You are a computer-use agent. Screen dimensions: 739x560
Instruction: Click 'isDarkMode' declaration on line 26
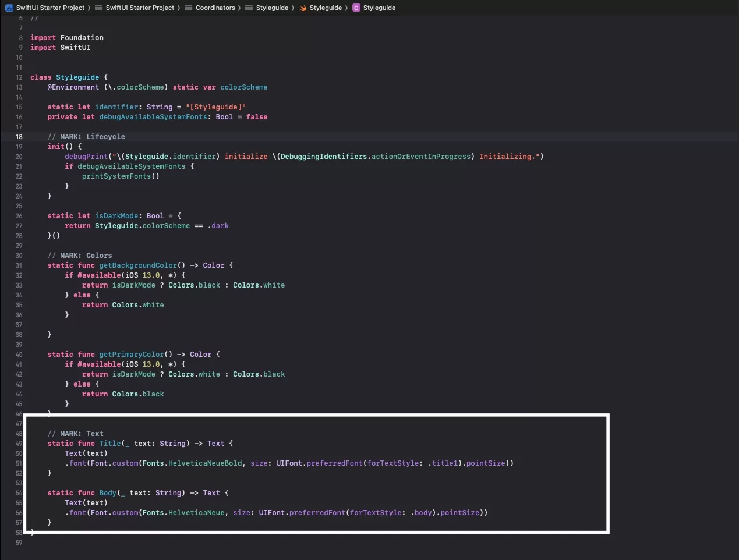coord(116,216)
